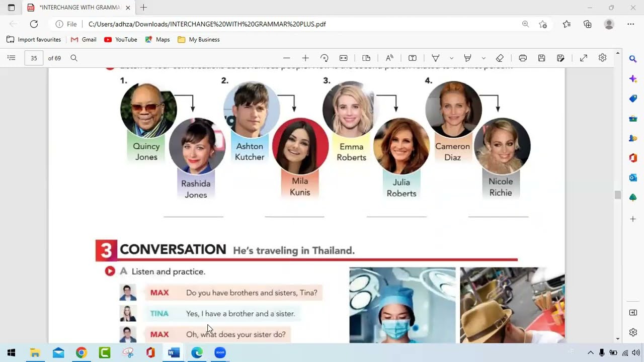The height and width of the screenshot is (362, 644).
Task: Open the Favourites hub icon
Action: click(x=567, y=24)
